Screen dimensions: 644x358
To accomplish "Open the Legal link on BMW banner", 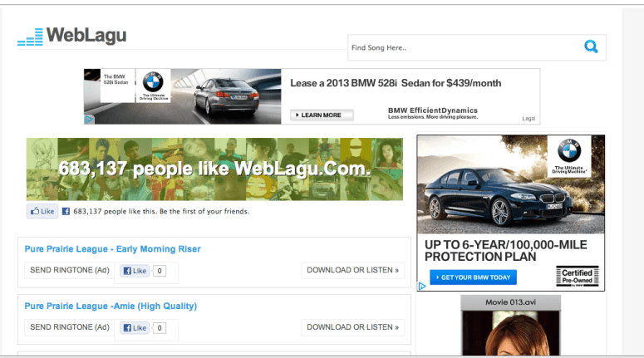I will 528,118.
